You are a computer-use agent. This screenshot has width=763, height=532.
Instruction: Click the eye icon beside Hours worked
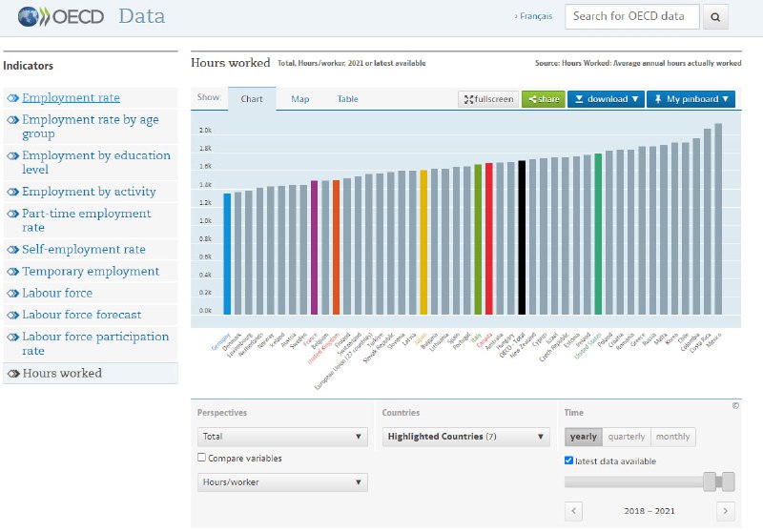click(x=12, y=374)
